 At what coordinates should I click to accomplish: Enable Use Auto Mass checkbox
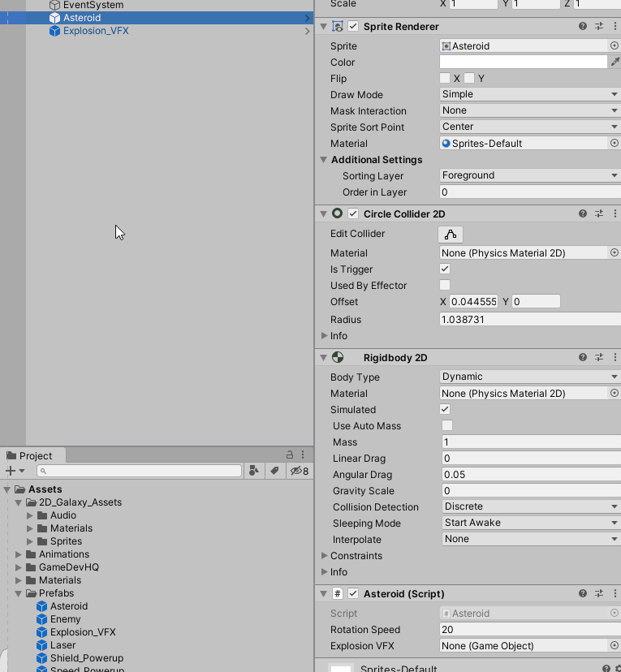pyautogui.click(x=447, y=425)
